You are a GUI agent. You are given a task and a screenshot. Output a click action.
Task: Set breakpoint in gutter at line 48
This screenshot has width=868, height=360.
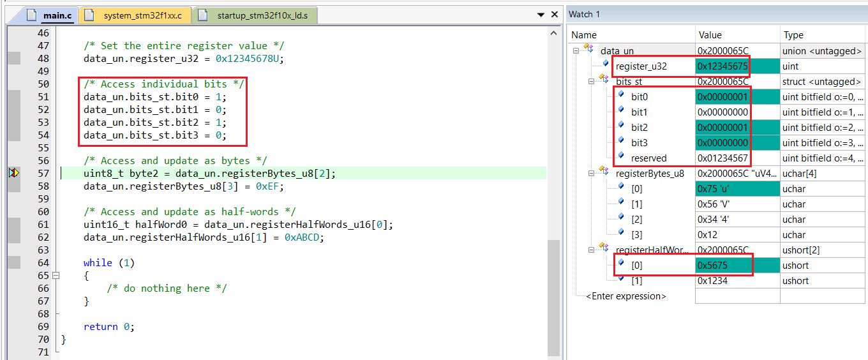point(14,59)
